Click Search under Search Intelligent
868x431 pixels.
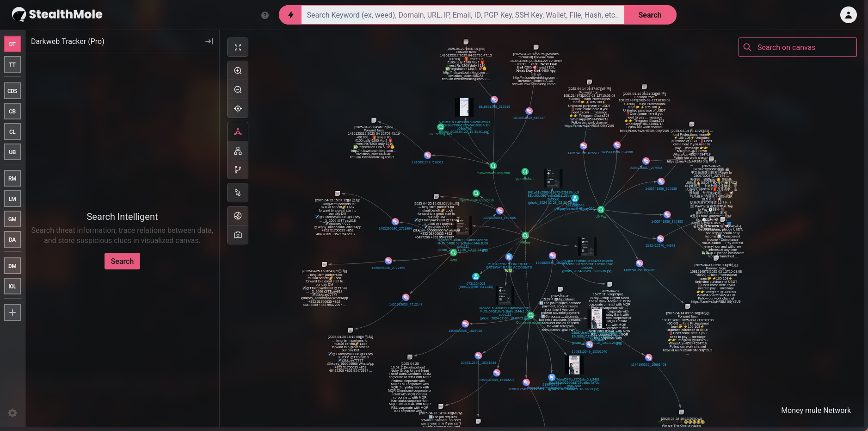coord(122,261)
